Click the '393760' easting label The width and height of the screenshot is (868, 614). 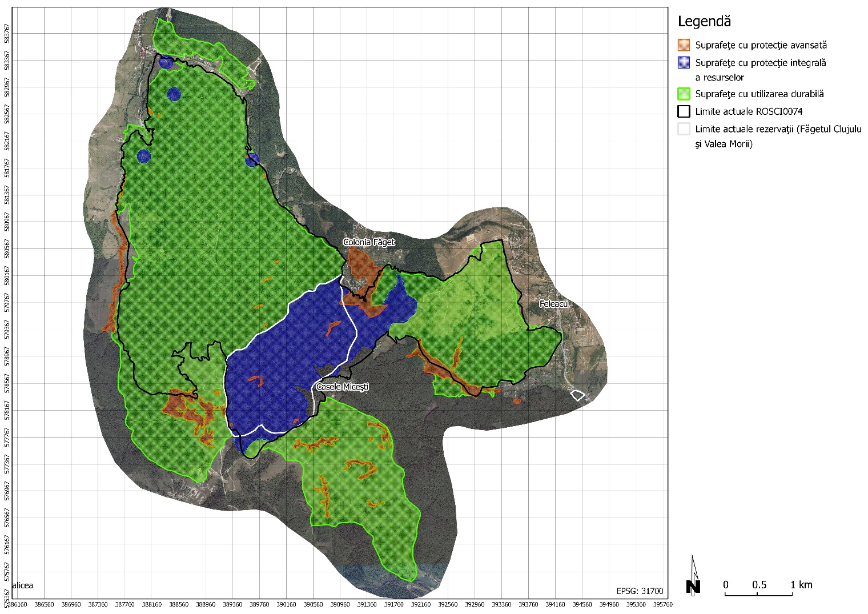pos(528,604)
